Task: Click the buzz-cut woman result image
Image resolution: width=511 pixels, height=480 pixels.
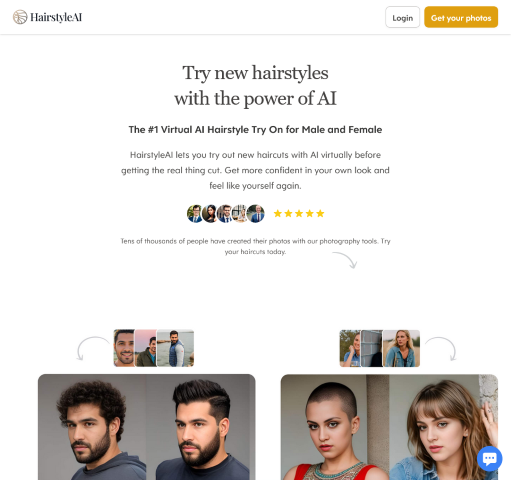Action: 335,427
